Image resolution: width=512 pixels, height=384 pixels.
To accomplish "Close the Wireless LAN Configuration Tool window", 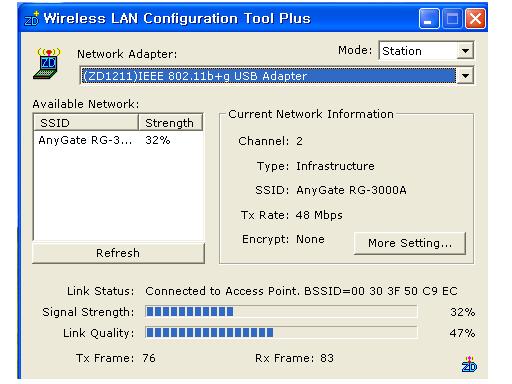I will click(475, 19).
